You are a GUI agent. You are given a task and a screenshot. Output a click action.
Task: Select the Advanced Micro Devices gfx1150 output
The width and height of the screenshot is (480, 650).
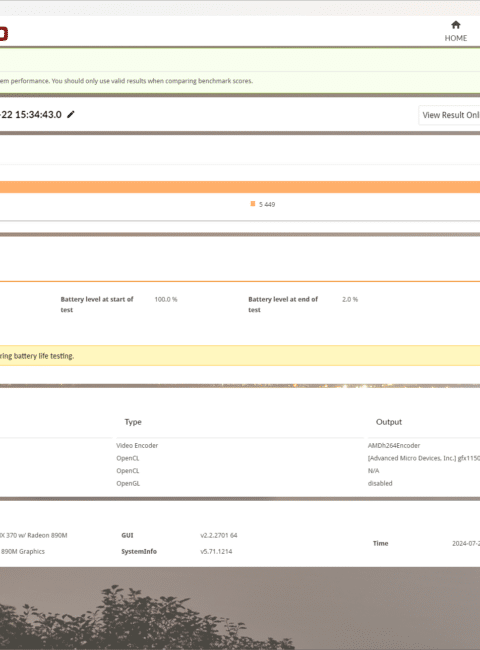point(424,458)
